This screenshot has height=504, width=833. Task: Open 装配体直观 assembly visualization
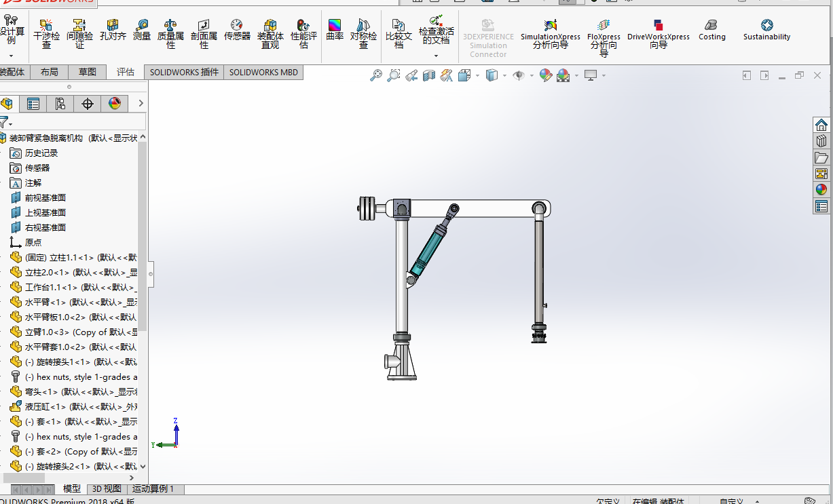[270, 34]
